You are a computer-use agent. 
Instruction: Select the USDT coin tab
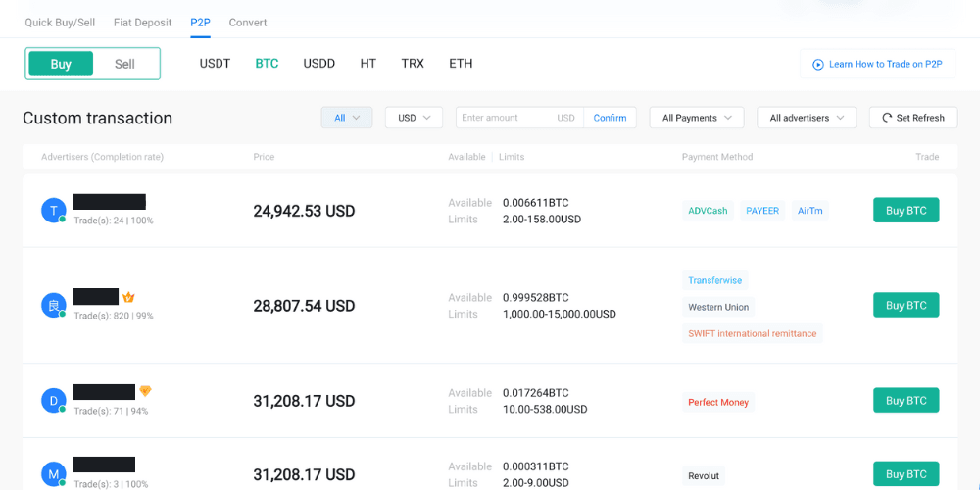[215, 64]
